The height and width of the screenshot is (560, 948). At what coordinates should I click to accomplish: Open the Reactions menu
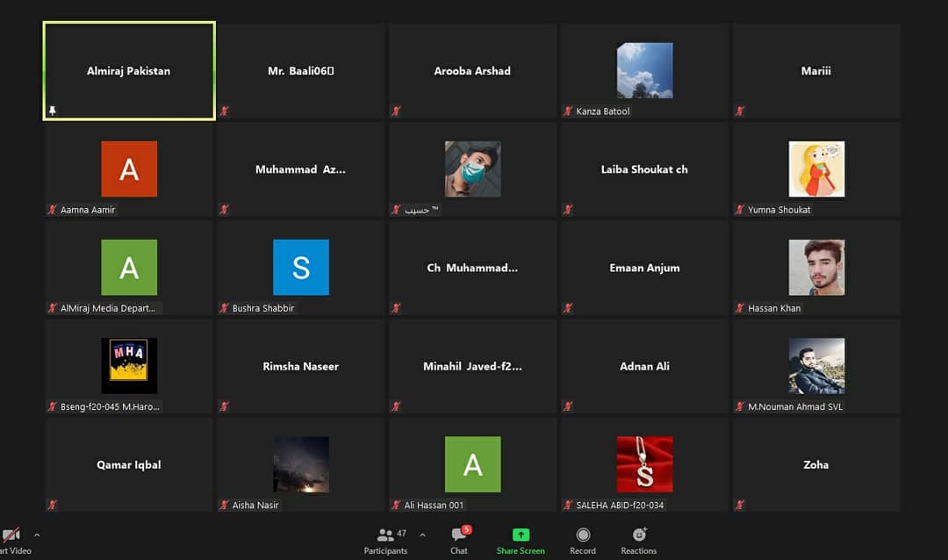pos(638,541)
